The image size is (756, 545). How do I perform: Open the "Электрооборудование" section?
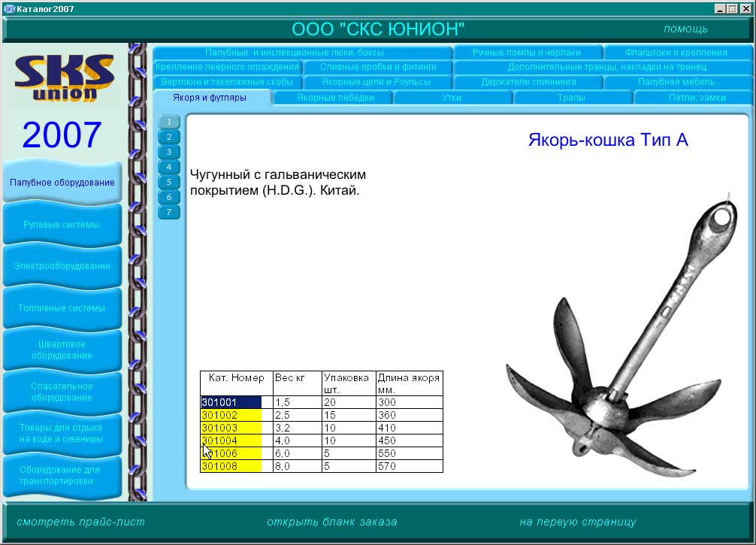coord(63,265)
